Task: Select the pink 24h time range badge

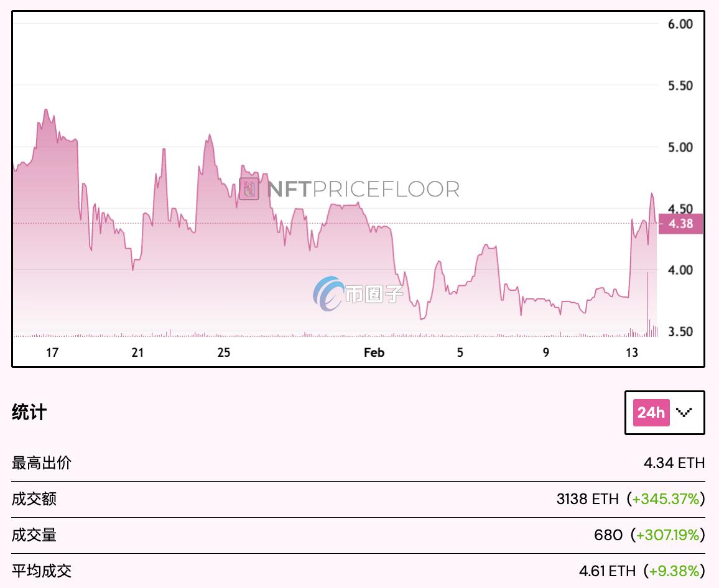Action: [x=651, y=413]
